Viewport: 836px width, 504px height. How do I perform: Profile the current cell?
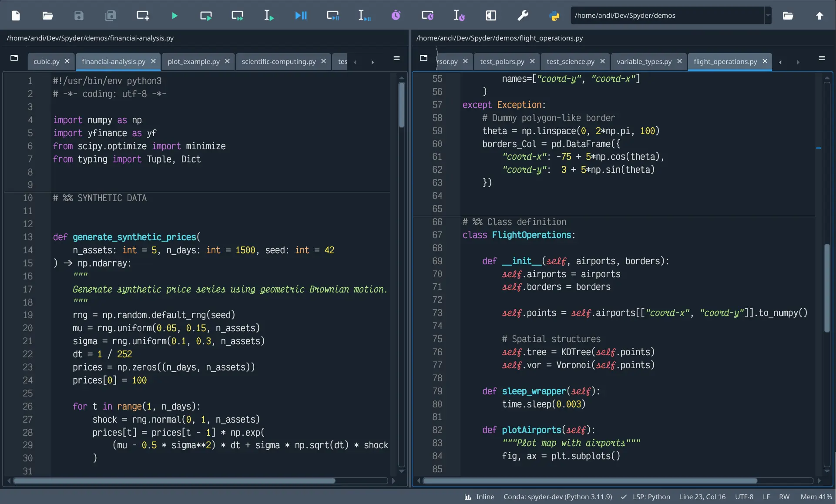427,16
